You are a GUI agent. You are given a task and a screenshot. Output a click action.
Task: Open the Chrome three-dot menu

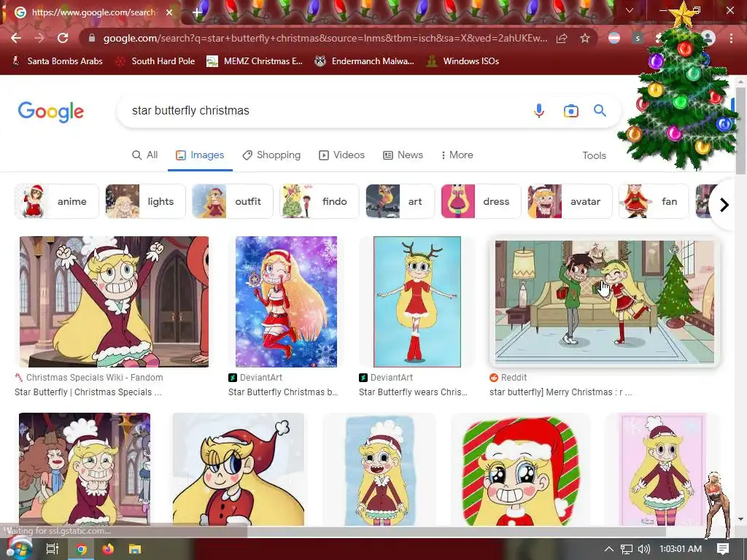(731, 38)
